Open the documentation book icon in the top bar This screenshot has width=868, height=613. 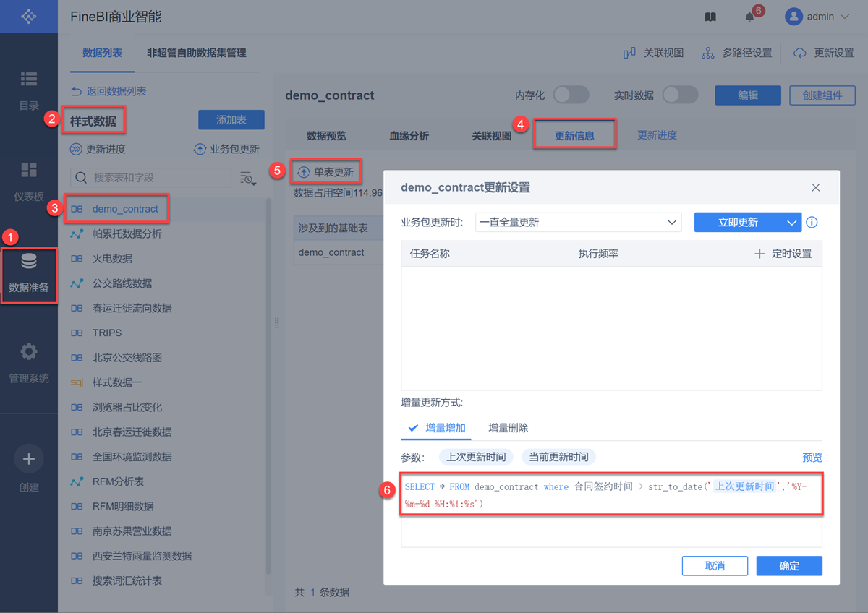[x=710, y=16]
